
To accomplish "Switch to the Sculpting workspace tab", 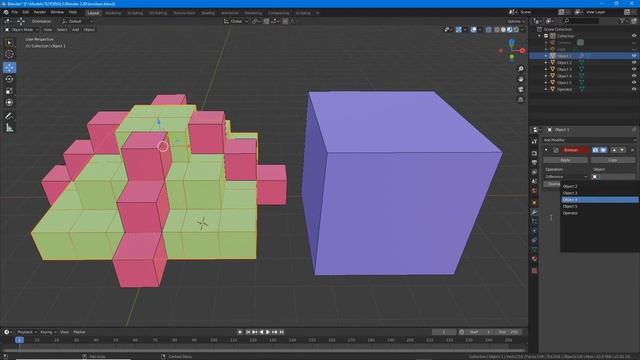I will [x=135, y=13].
